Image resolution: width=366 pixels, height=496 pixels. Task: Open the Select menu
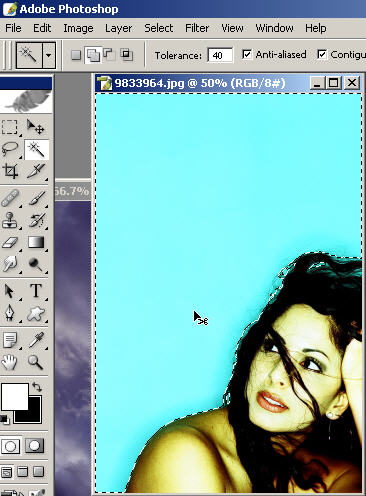pos(159,28)
